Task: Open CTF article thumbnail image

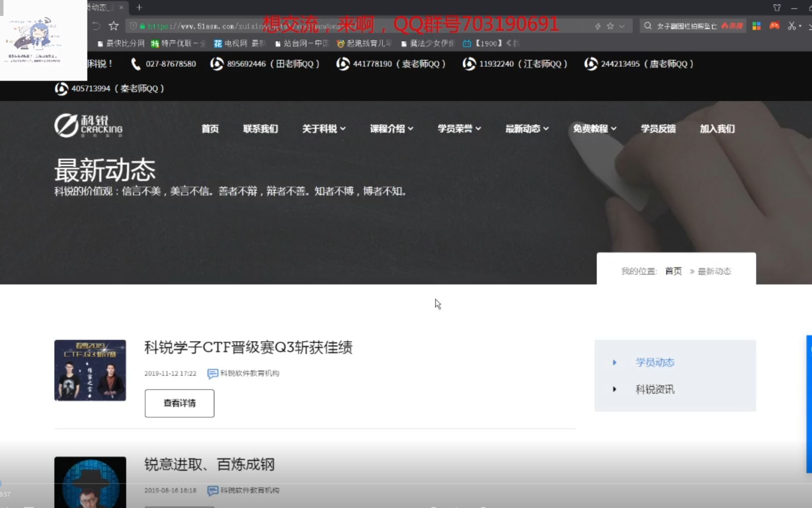Action: pyautogui.click(x=90, y=370)
